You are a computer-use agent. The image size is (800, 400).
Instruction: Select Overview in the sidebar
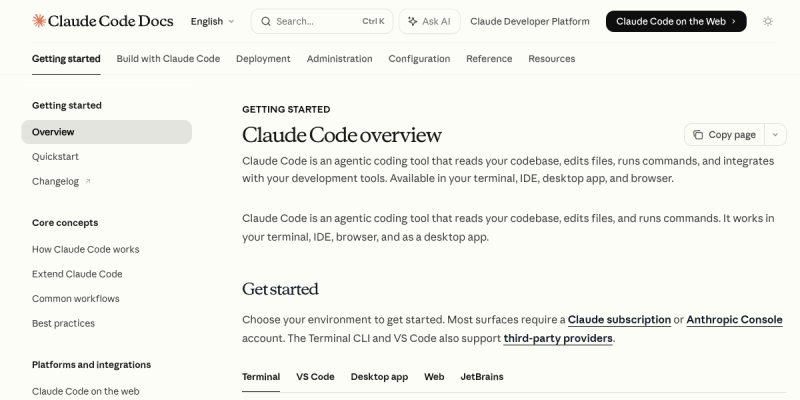pyautogui.click(x=107, y=132)
